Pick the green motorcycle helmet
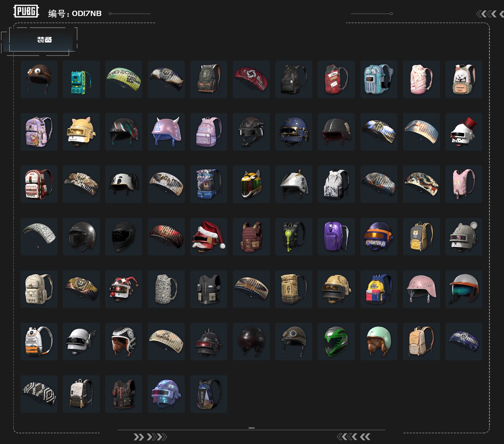This screenshot has height=444, width=504. [336, 341]
